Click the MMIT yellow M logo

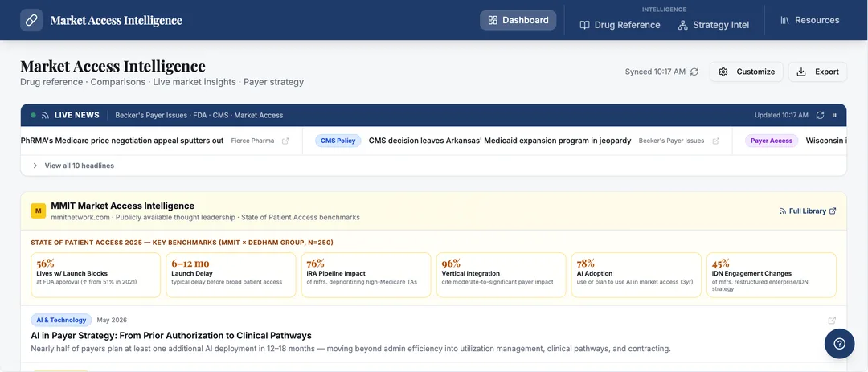point(39,211)
